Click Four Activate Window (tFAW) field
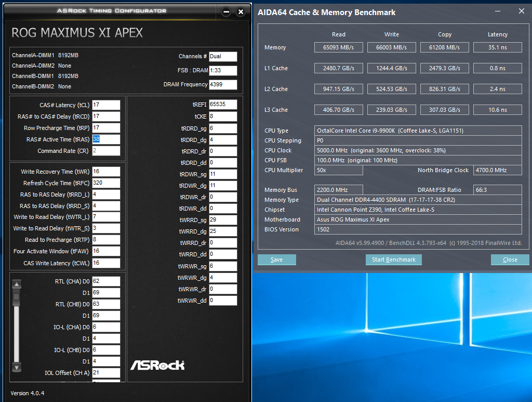The width and height of the screenshot is (532, 402). click(x=106, y=251)
